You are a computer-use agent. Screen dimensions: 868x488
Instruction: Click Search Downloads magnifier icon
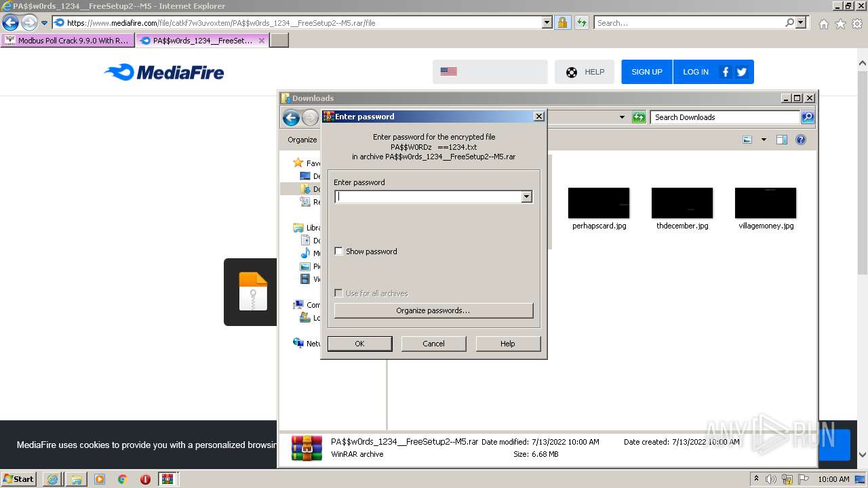808,117
